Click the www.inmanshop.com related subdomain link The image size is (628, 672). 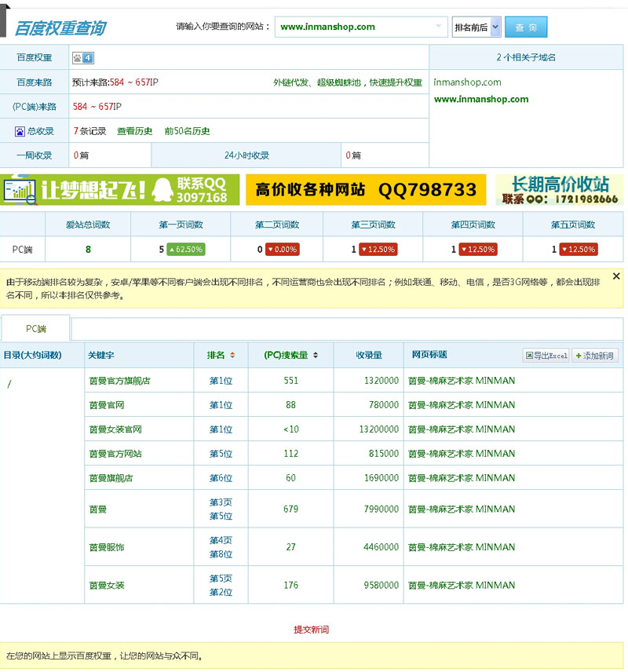coord(480,99)
